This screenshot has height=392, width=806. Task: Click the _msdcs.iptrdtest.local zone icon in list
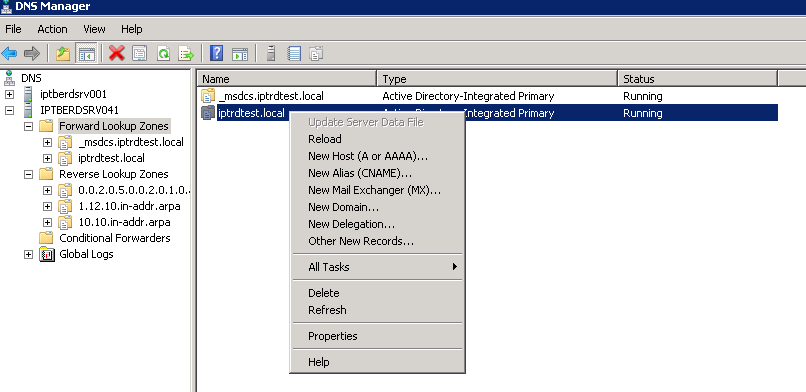208,96
